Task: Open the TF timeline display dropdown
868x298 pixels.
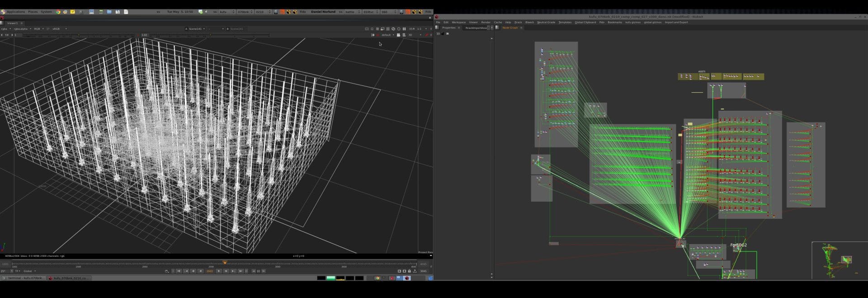Action: click(x=17, y=271)
